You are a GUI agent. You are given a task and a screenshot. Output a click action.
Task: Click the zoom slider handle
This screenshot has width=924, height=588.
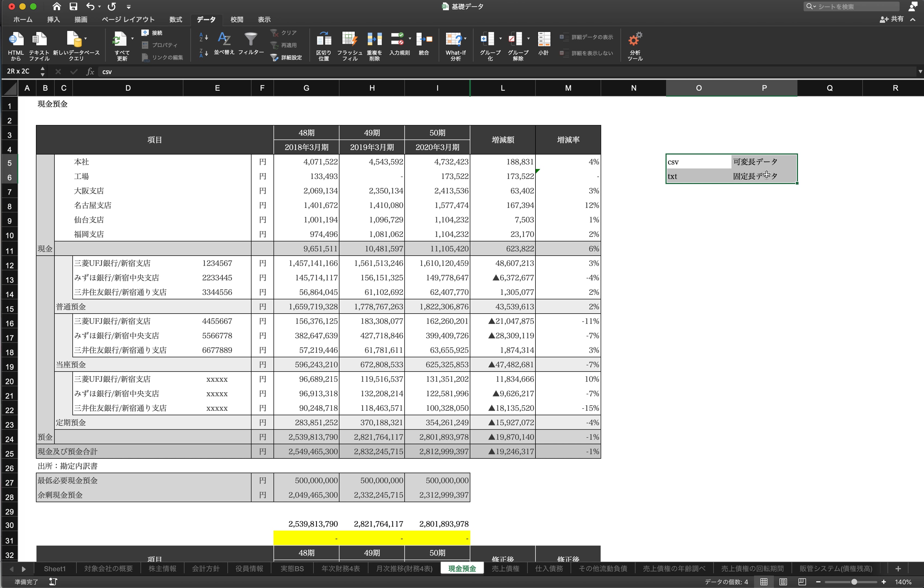pos(854,582)
